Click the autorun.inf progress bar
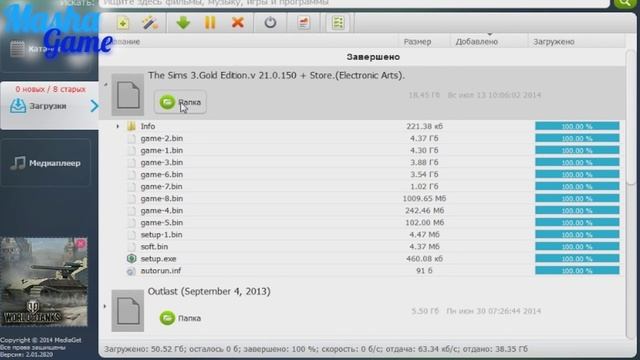The width and height of the screenshot is (640, 360). click(577, 271)
